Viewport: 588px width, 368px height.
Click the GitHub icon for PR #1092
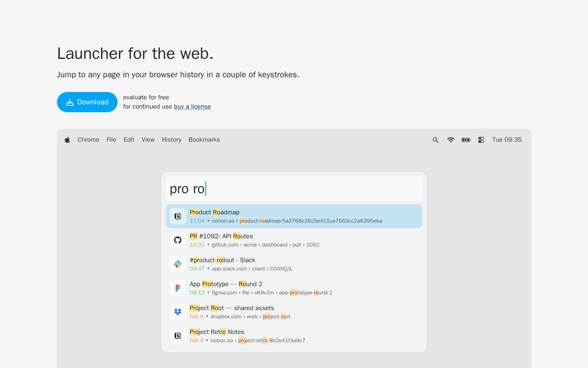coord(178,240)
